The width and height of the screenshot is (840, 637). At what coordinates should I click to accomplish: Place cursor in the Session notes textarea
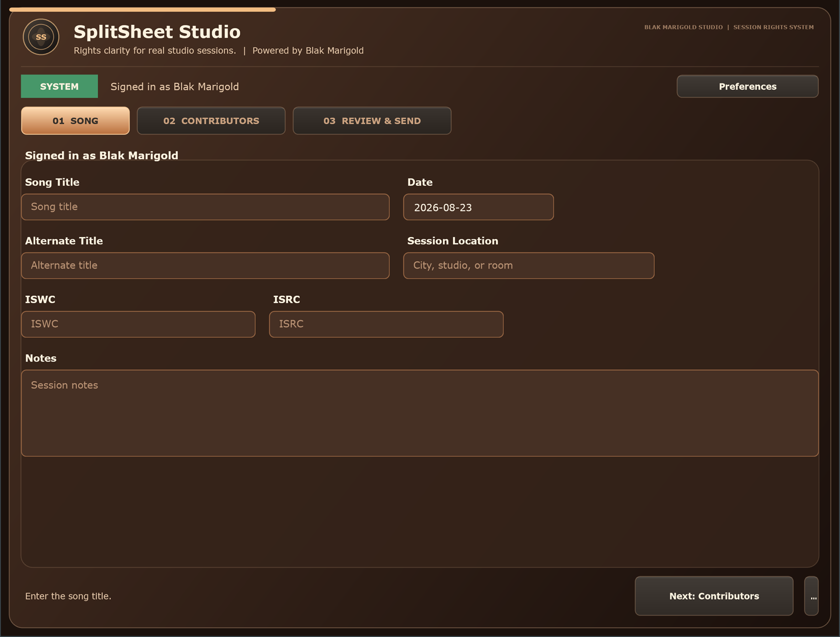tap(420, 413)
